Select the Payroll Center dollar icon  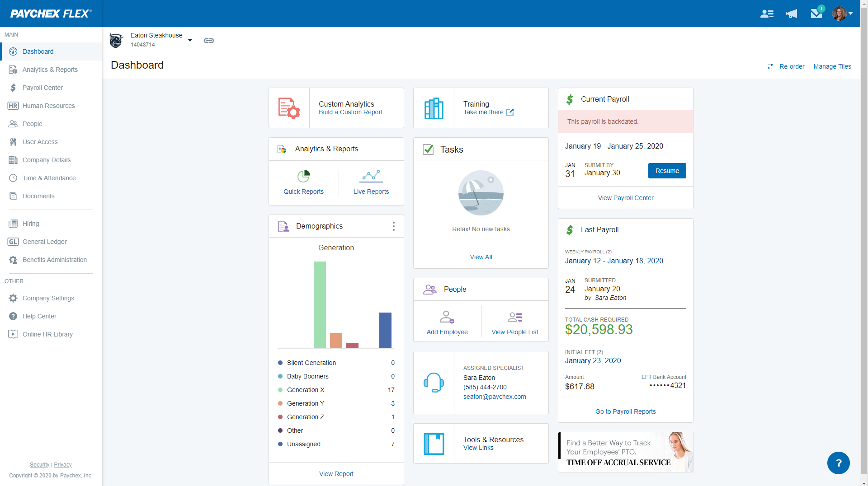13,88
